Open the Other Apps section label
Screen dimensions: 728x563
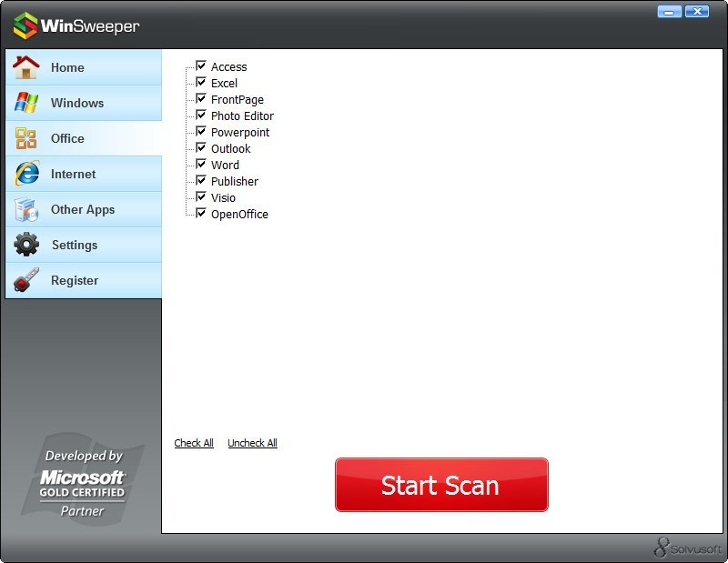(x=83, y=210)
